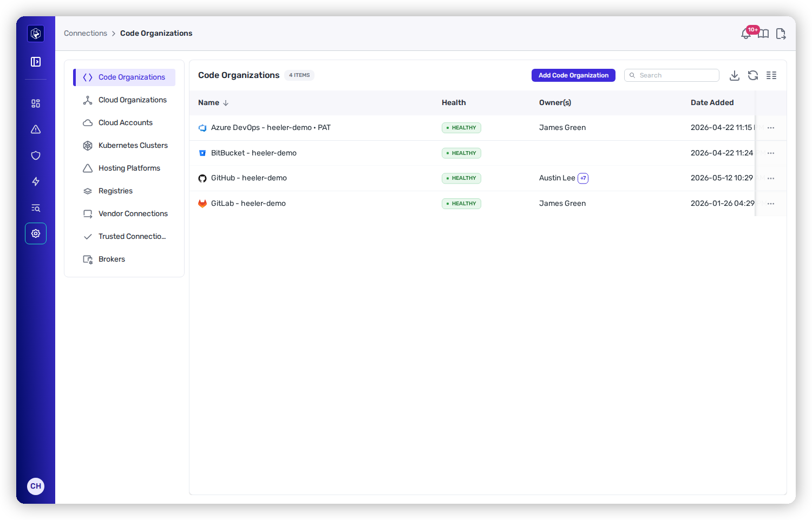Open the shield icon in the left rail
The image size is (812, 520).
[36, 155]
